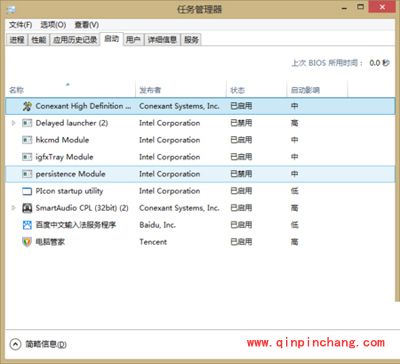Switch to the 用户 tab
Viewport: 400px width, 364px height.
(x=133, y=40)
